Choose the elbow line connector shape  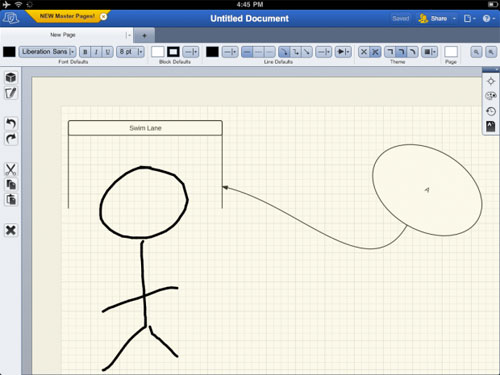[x=296, y=52]
